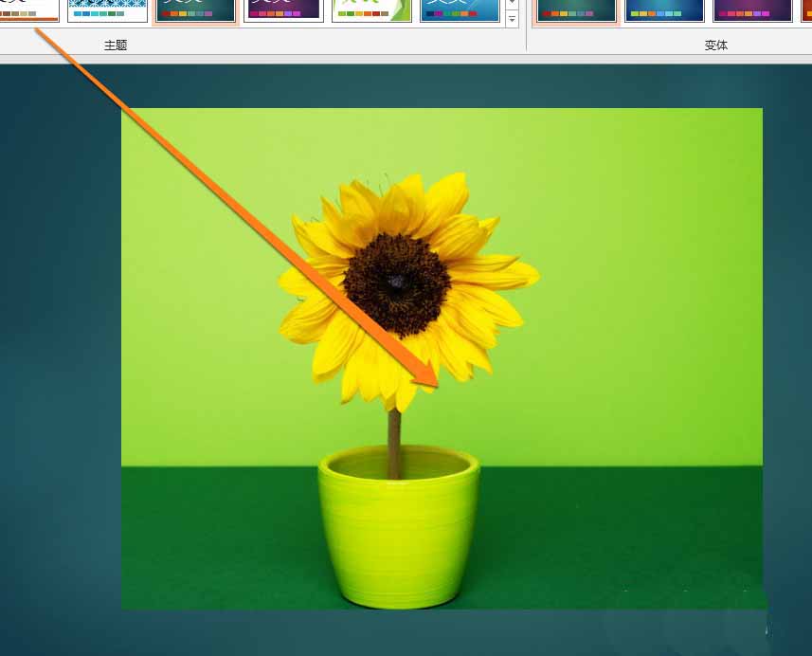This screenshot has height=656, width=812.
Task: Select the dark purple theme thumbnail
Action: 284,10
